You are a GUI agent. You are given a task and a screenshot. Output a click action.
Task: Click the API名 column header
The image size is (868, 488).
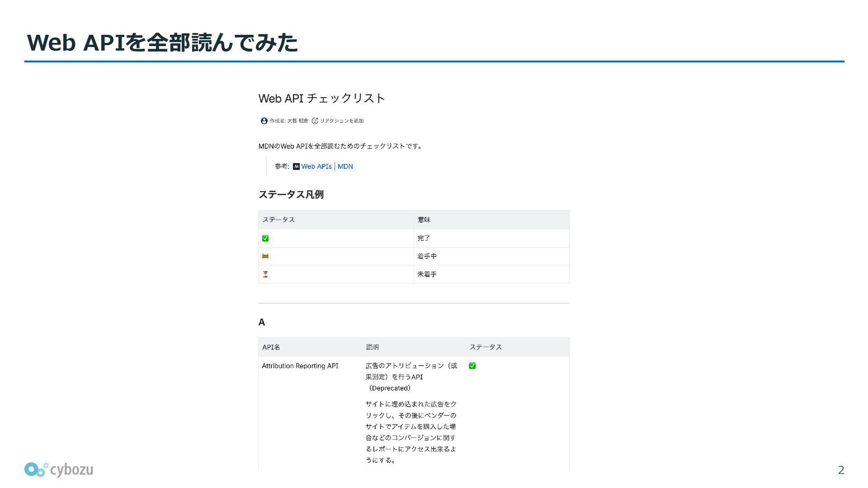(x=271, y=347)
